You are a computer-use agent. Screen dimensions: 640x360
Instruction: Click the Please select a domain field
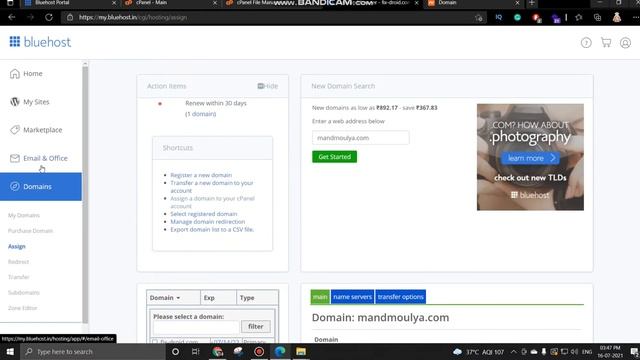click(x=196, y=327)
